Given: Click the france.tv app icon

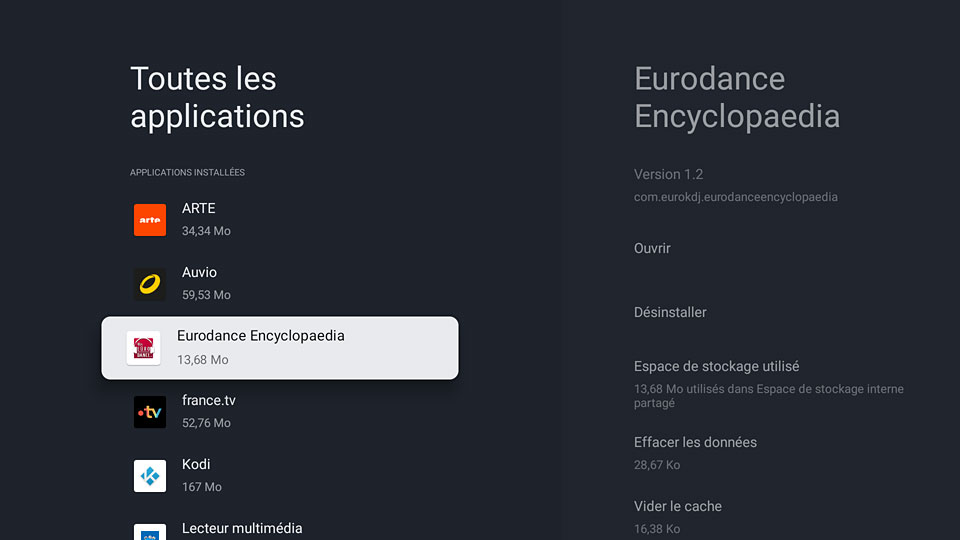Looking at the screenshot, I should [x=150, y=412].
